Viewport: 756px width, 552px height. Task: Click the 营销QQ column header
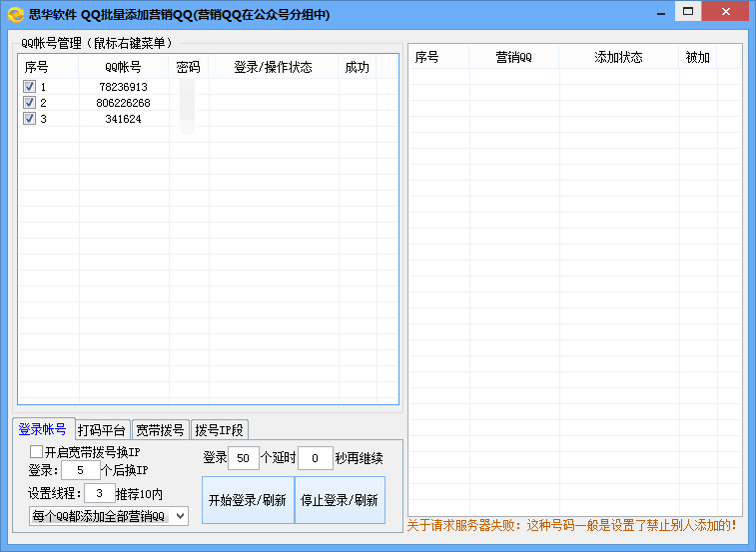(x=514, y=57)
